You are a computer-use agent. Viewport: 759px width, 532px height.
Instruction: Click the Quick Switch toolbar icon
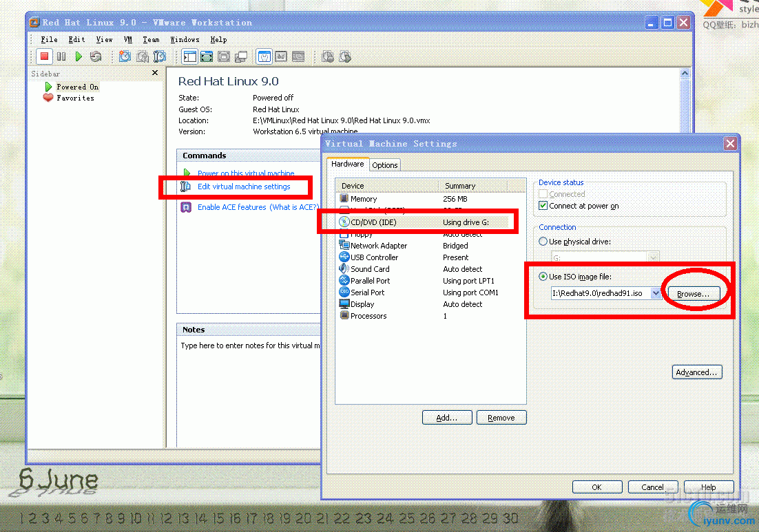tap(224, 56)
